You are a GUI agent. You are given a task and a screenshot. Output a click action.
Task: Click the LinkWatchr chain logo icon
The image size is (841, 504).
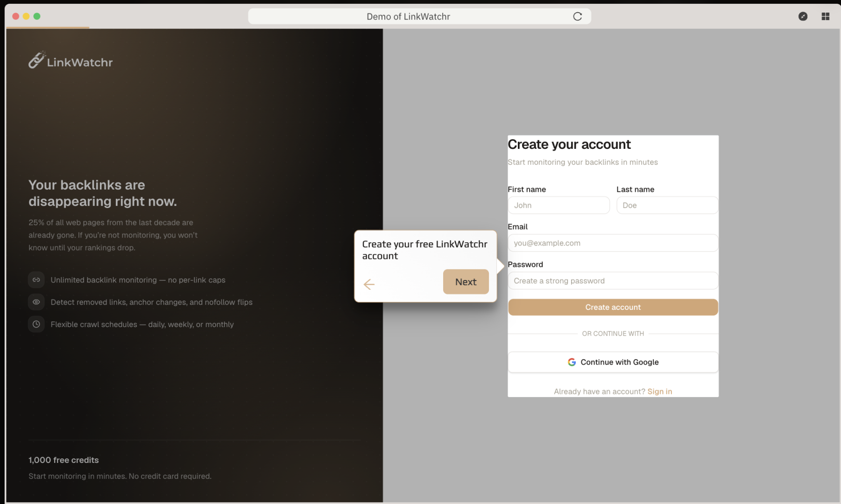coord(36,60)
